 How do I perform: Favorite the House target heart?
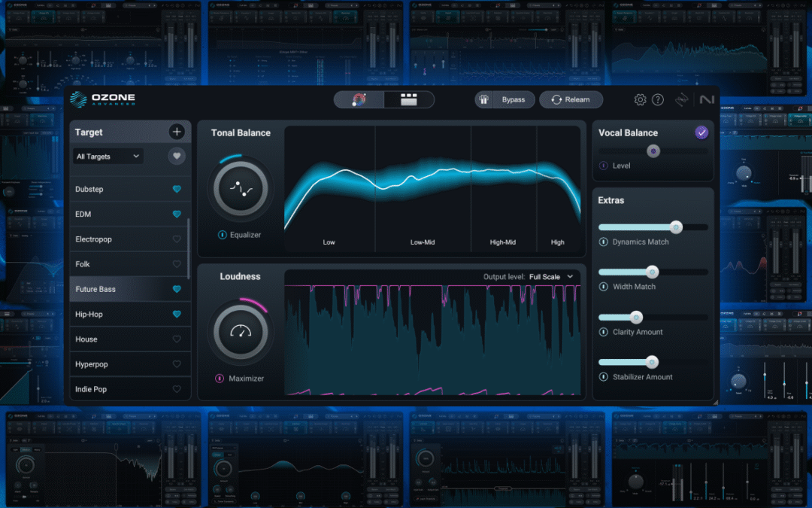[x=177, y=339]
